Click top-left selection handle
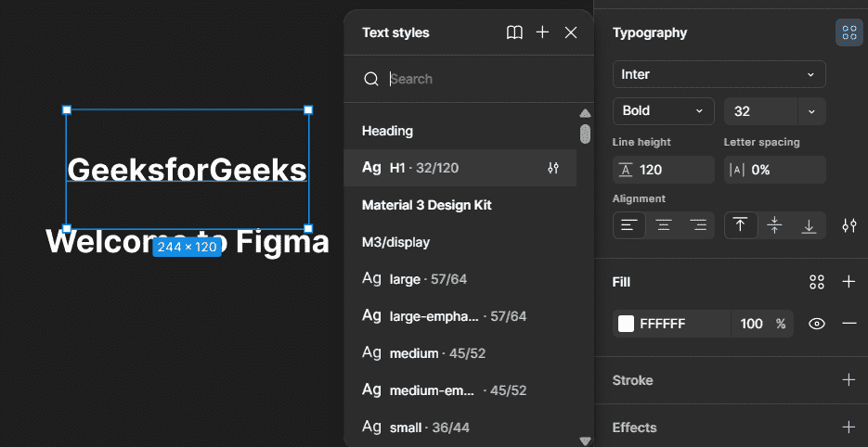 [x=67, y=110]
